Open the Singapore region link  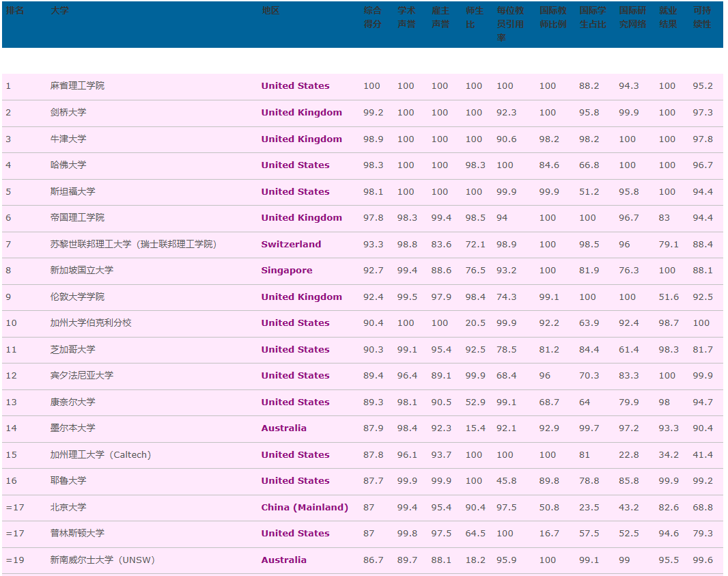(x=287, y=271)
